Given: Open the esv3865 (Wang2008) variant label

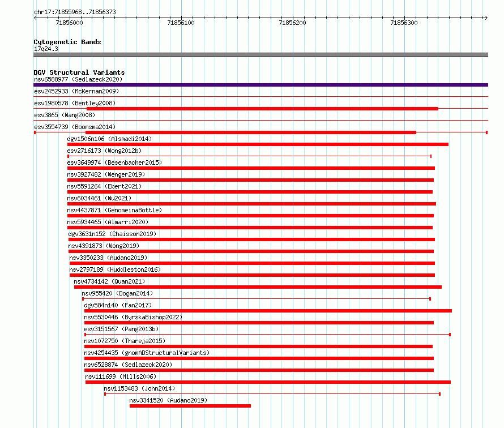Looking at the screenshot, I should [x=65, y=115].
